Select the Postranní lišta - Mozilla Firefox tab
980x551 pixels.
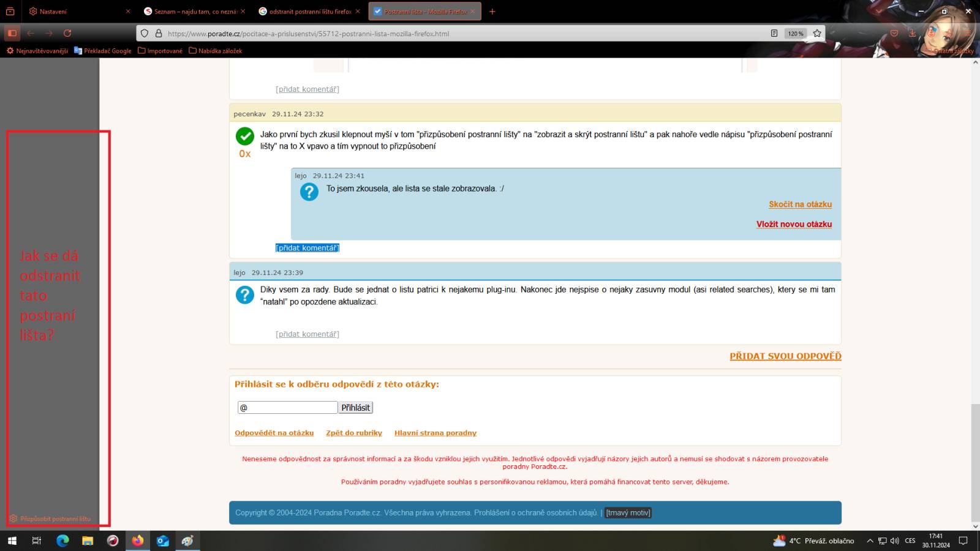tap(424, 11)
